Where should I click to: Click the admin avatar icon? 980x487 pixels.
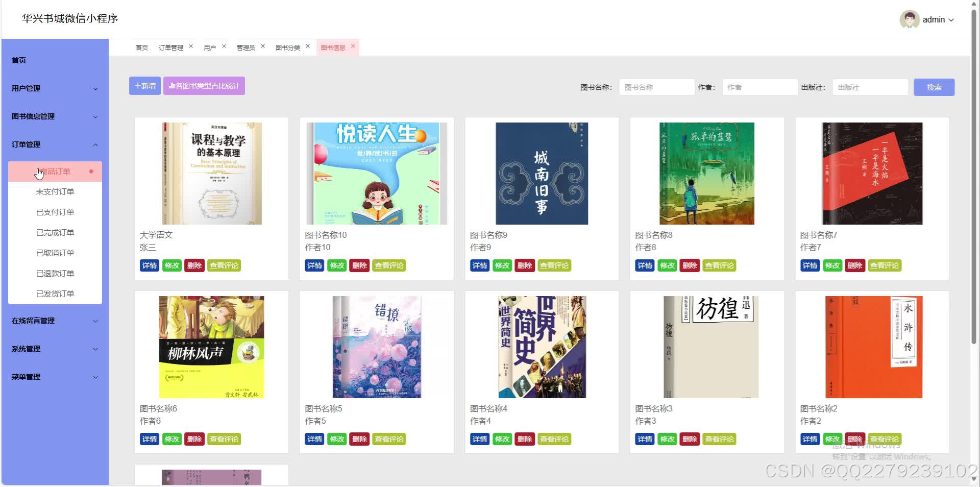point(909,19)
